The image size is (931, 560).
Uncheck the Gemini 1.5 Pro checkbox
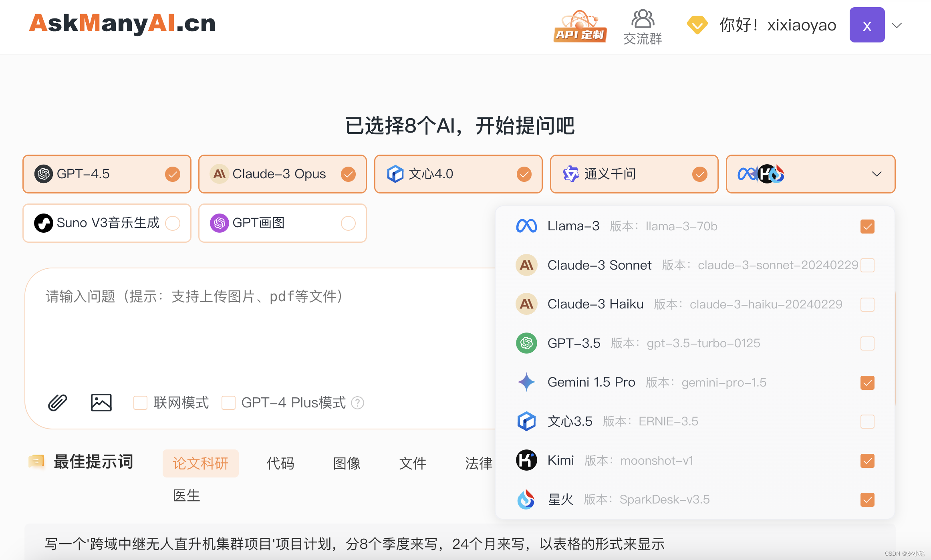click(x=867, y=383)
